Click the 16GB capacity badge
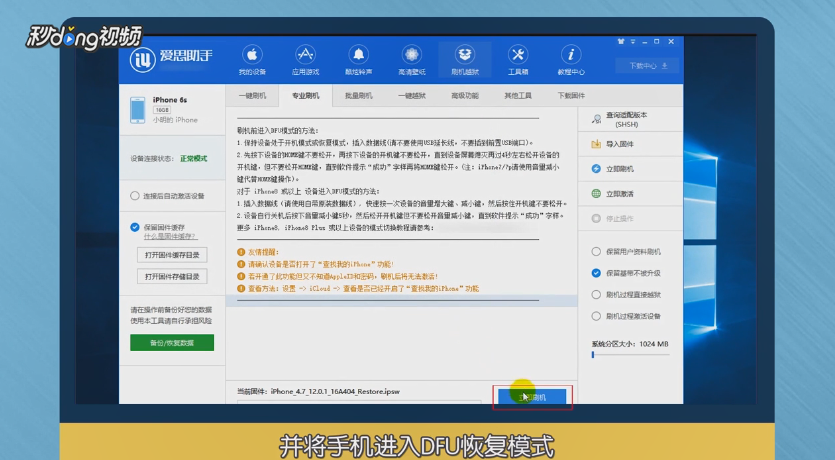Viewport: 835px width, 460px height. (162, 110)
